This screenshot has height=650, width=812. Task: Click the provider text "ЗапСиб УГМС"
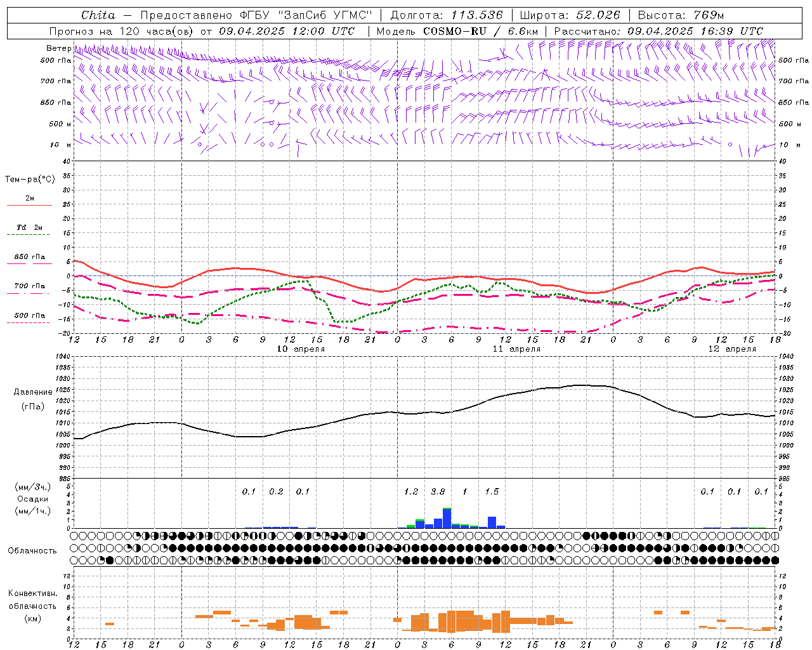pos(325,15)
